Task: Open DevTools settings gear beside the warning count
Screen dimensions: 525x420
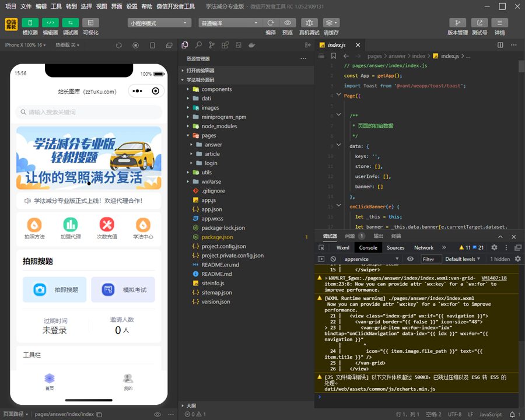Action: tap(494, 247)
